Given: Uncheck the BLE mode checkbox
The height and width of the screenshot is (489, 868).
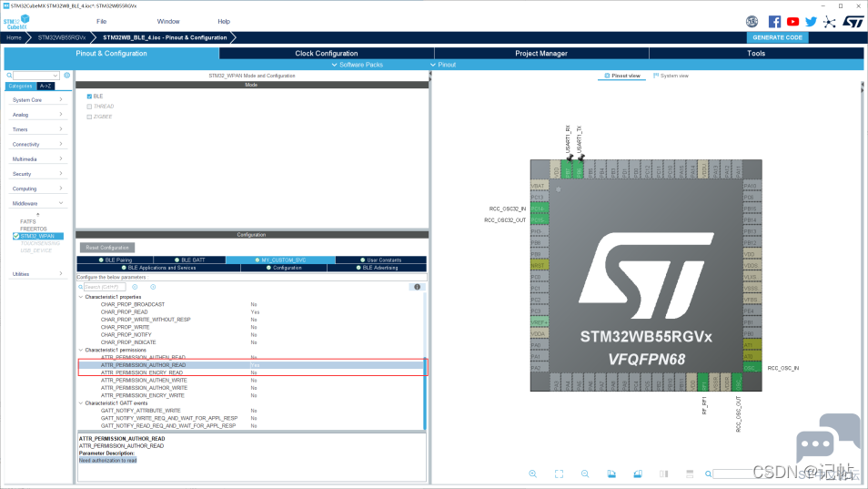Looking at the screenshot, I should (x=89, y=97).
